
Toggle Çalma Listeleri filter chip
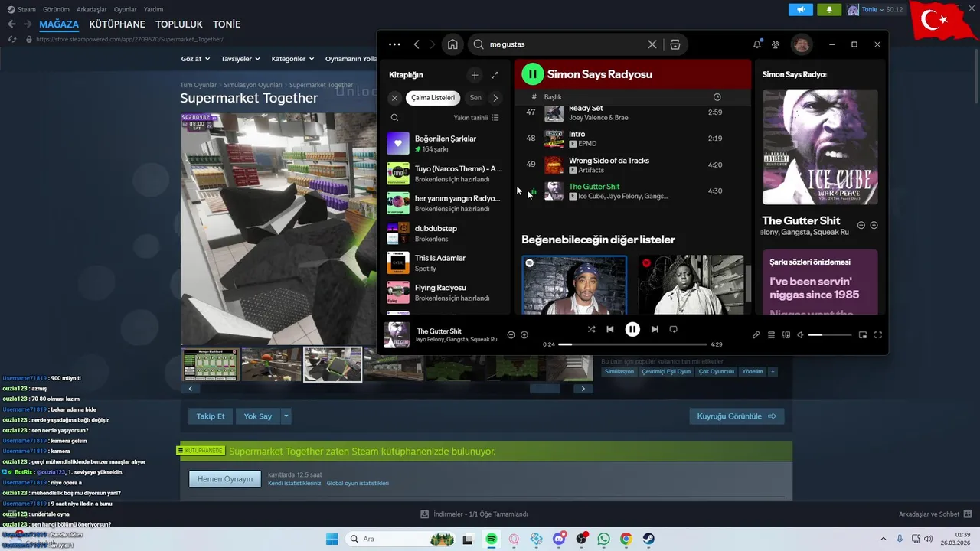(433, 98)
